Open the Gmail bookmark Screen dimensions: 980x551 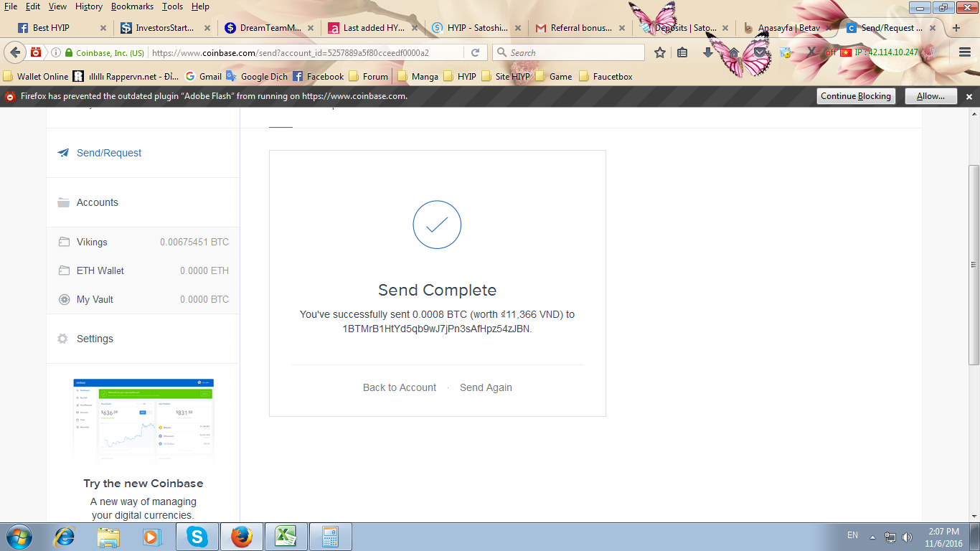(204, 76)
